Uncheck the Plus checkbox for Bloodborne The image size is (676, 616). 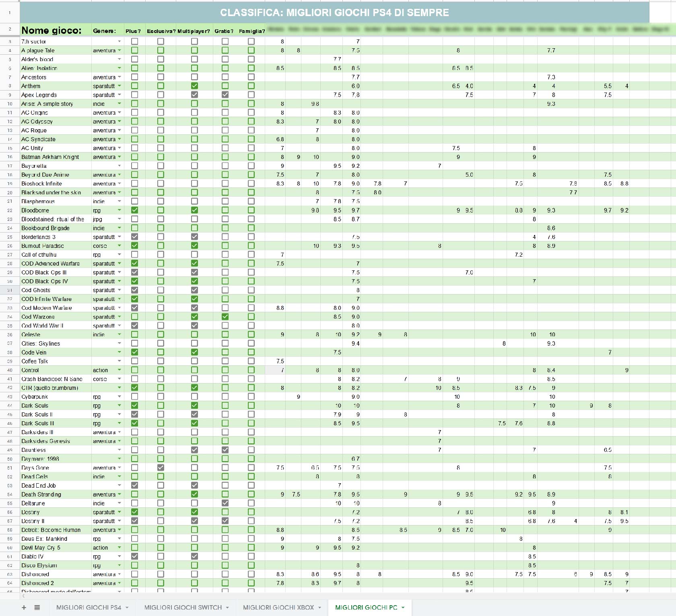[134, 210]
